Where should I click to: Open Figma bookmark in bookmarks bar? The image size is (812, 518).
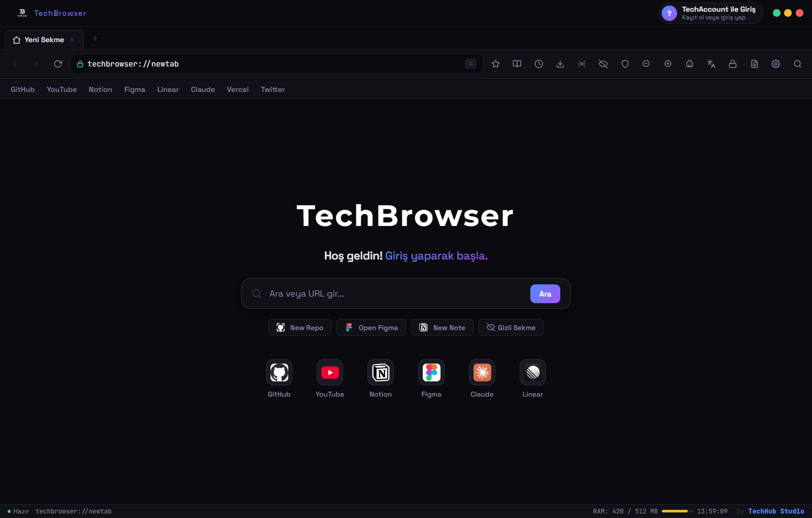[x=134, y=89]
